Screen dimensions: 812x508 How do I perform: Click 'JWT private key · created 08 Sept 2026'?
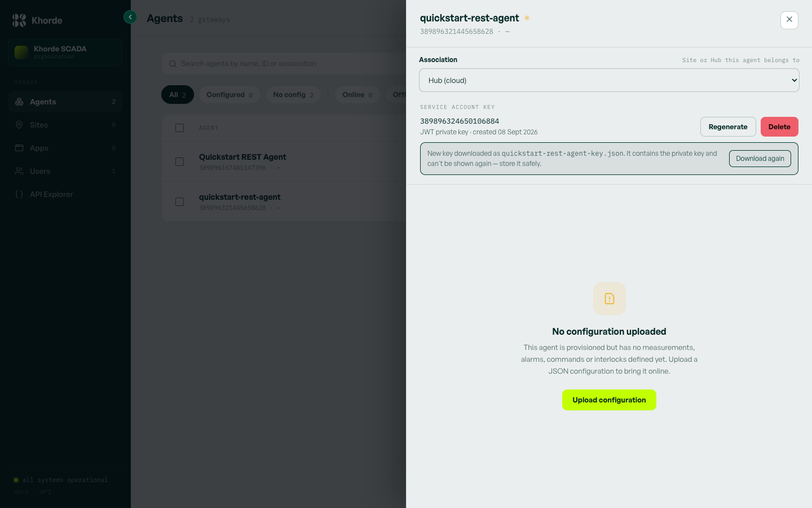point(479,132)
